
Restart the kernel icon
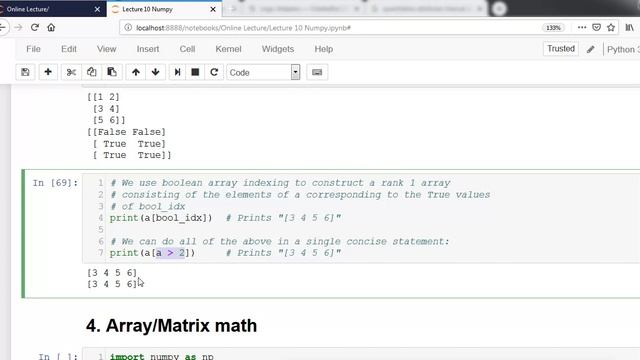click(214, 72)
